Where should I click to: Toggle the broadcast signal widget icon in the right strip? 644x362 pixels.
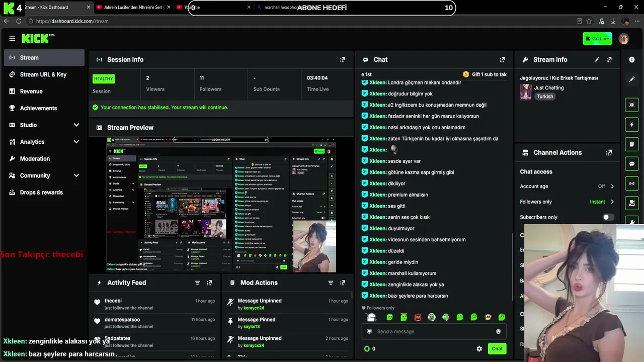(x=632, y=184)
